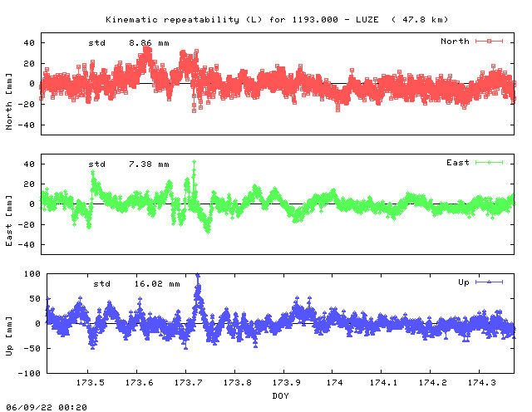Click the timestamp '06/09/22 00:20'

click(x=47, y=407)
